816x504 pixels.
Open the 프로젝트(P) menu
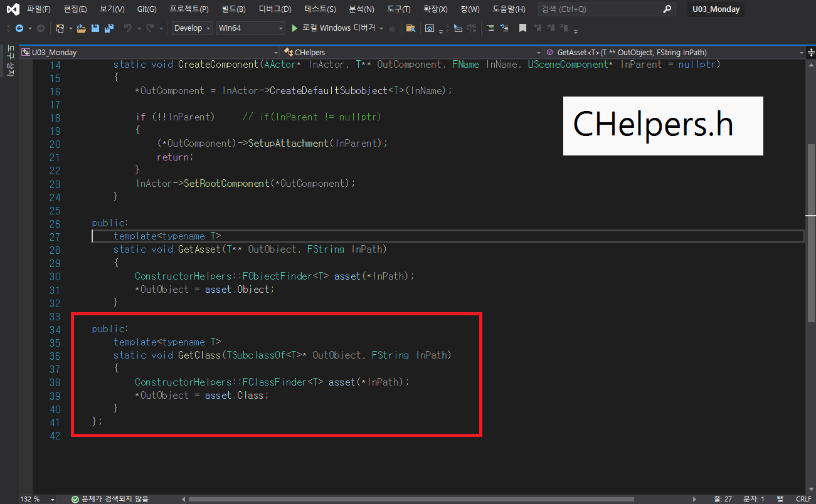(189, 9)
